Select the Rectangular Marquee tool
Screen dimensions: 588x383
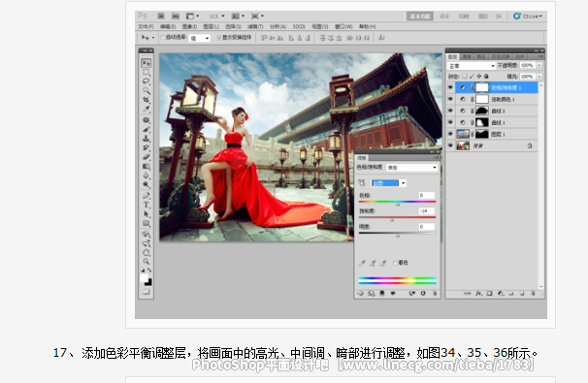tap(146, 72)
